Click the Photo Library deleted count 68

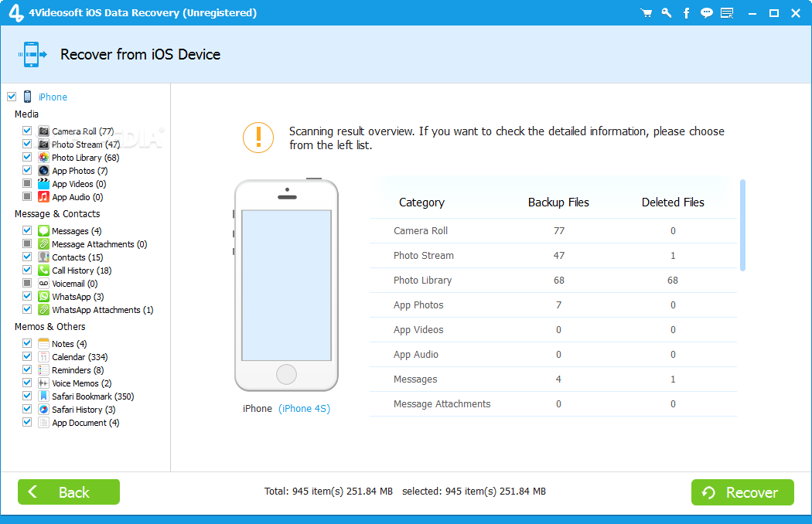click(673, 280)
